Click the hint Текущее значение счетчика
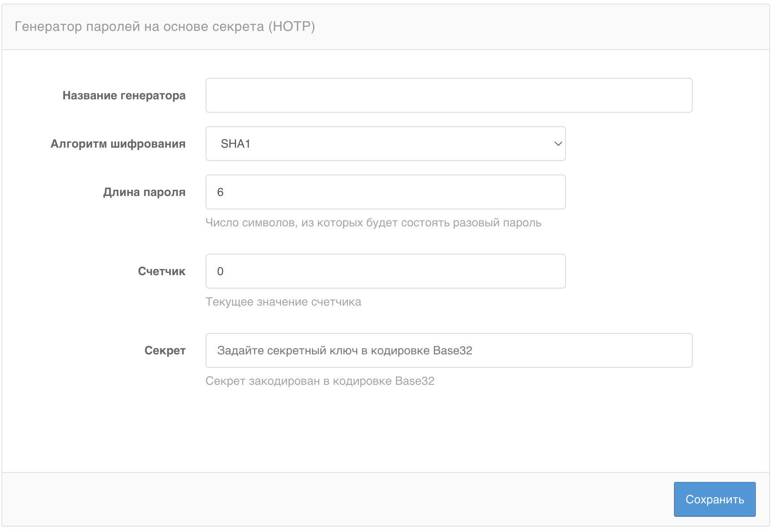Image resolution: width=772 pixels, height=532 pixels. (283, 302)
